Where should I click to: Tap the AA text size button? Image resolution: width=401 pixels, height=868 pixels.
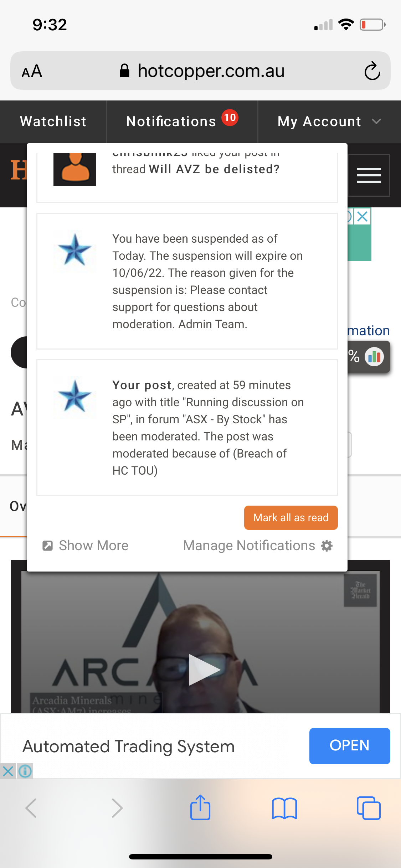[x=32, y=71]
